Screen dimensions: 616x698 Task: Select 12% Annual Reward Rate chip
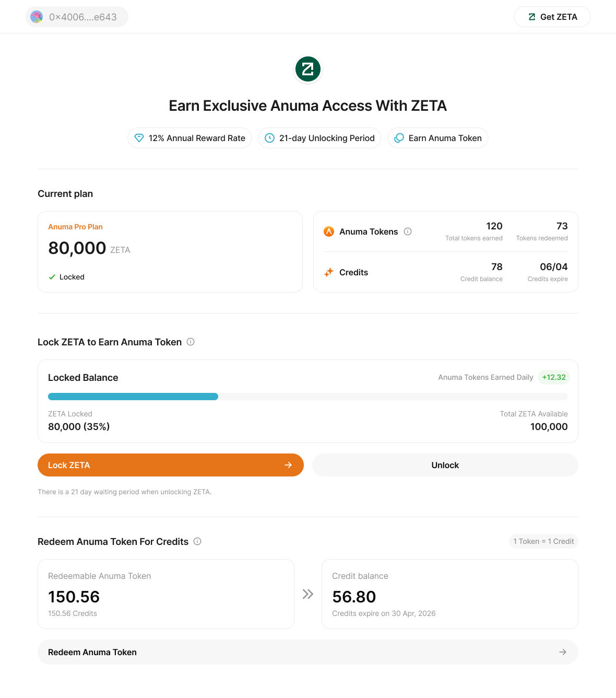190,138
